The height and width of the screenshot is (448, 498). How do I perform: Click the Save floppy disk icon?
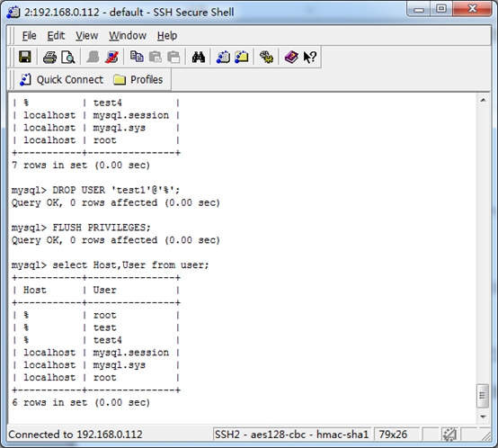coord(25,58)
